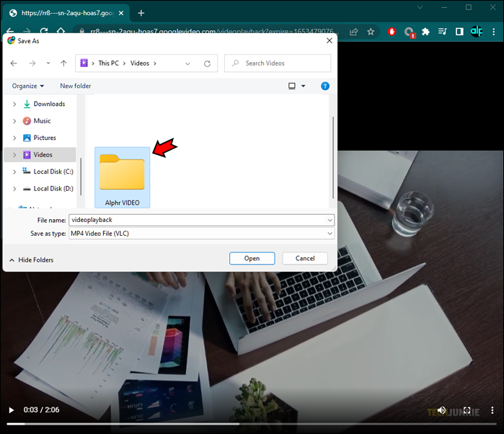
Task: Open the extension with red badge 1
Action: 410,32
